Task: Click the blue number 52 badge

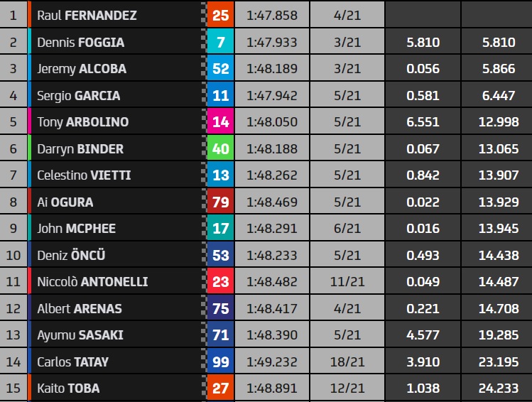Action: pyautogui.click(x=220, y=68)
